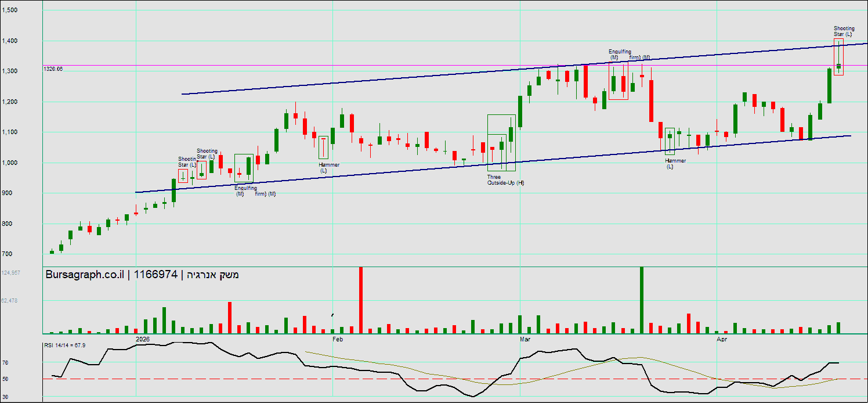Click the Engulfing (M) label above the March candles

click(x=620, y=55)
